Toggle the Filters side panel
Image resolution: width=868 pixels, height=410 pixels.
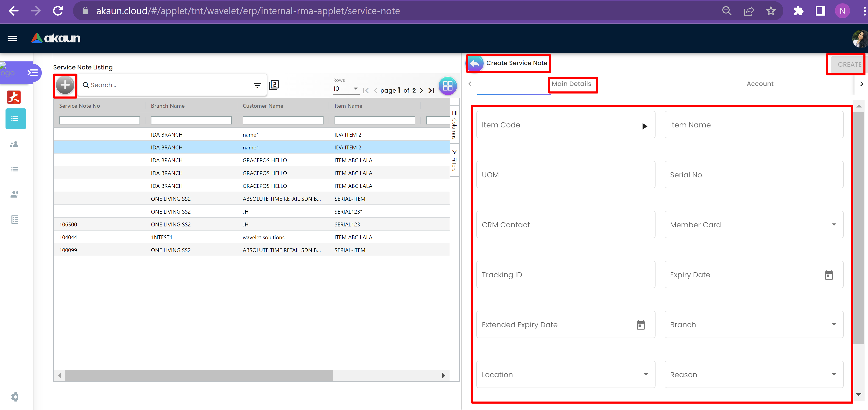point(454,161)
